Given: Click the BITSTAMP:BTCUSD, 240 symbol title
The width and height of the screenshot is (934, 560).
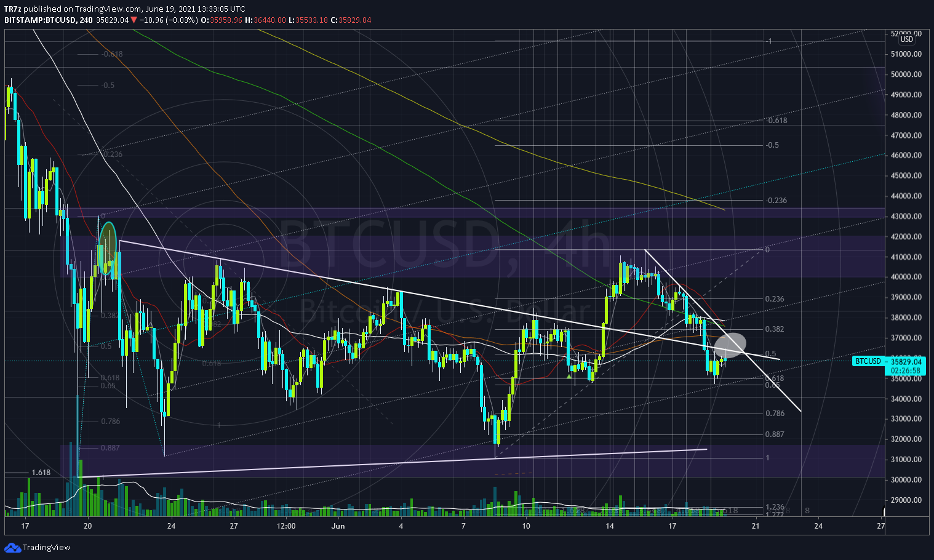Looking at the screenshot, I should point(49,20).
